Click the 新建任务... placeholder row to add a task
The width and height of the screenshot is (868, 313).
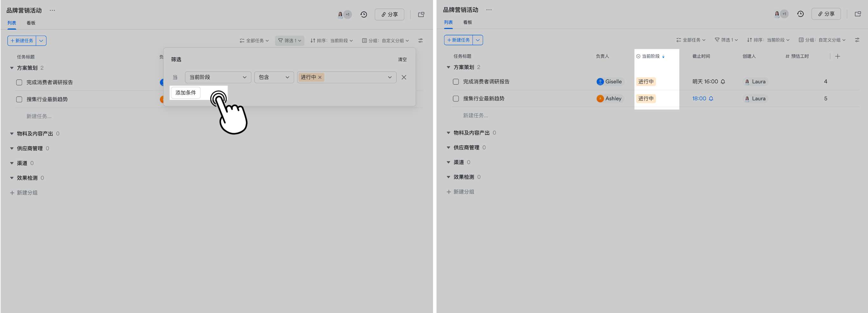point(39,116)
